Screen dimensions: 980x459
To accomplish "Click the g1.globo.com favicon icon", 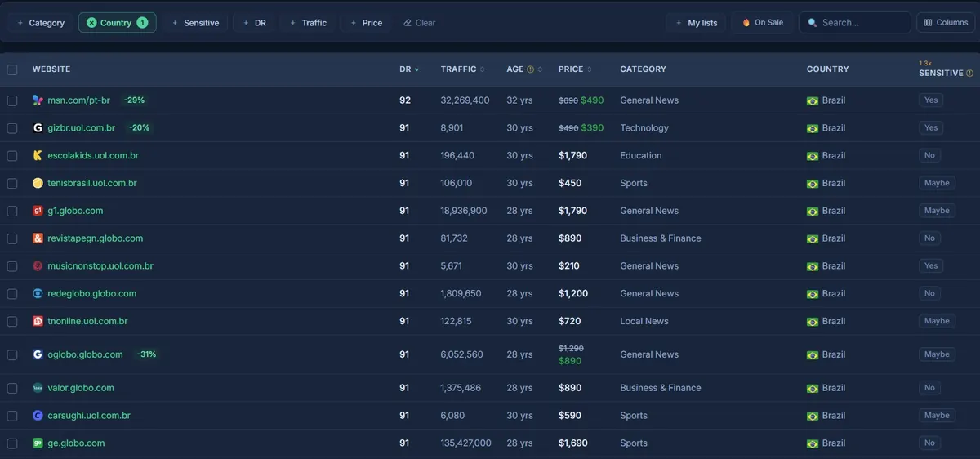I will pos(38,211).
